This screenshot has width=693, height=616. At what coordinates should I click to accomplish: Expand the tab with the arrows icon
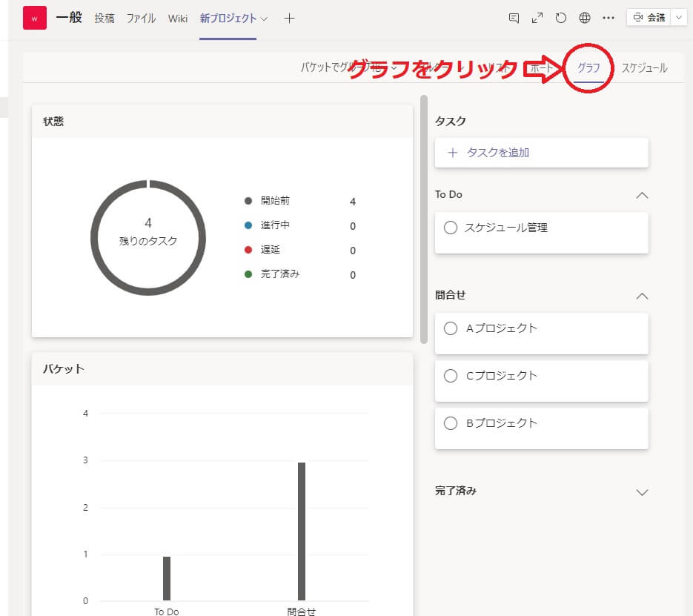pos(537,19)
